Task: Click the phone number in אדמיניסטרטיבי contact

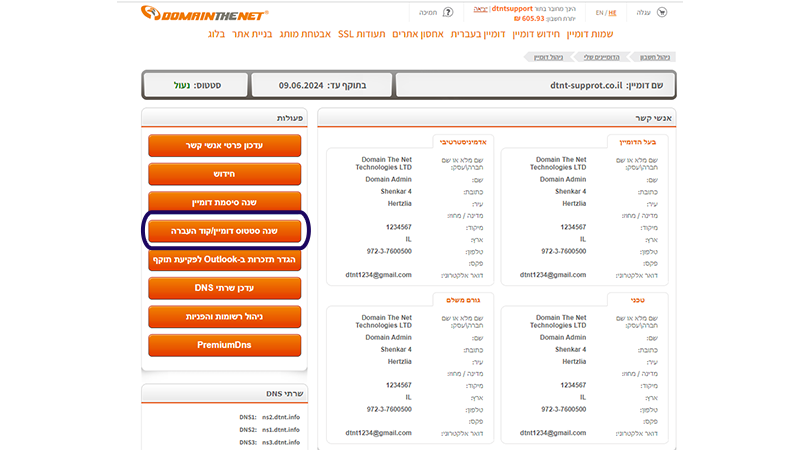Action: (389, 252)
